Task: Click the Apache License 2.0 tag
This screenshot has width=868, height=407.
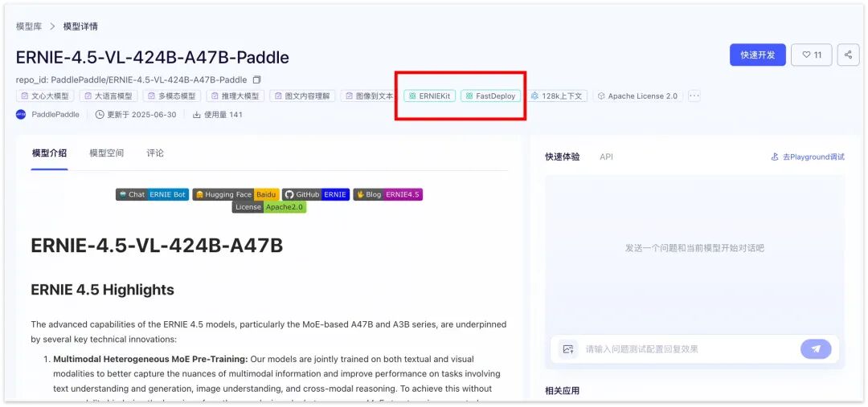Action: point(637,96)
